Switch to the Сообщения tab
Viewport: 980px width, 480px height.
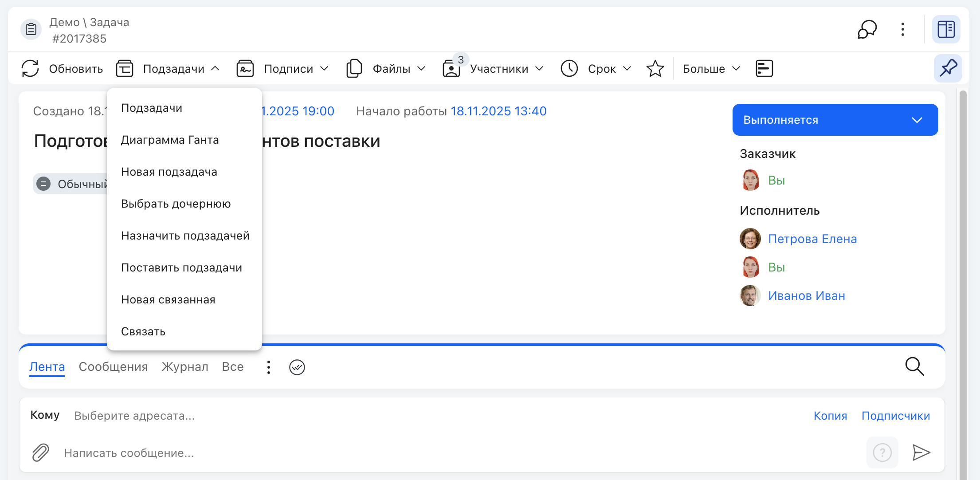coord(113,367)
